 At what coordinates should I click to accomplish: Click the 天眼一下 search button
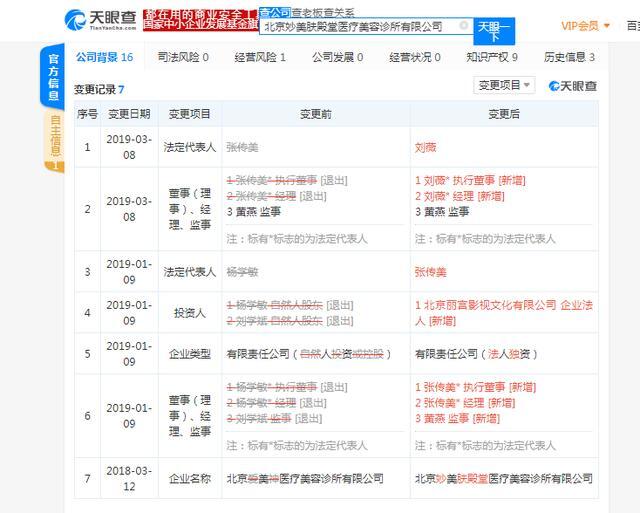[494, 27]
